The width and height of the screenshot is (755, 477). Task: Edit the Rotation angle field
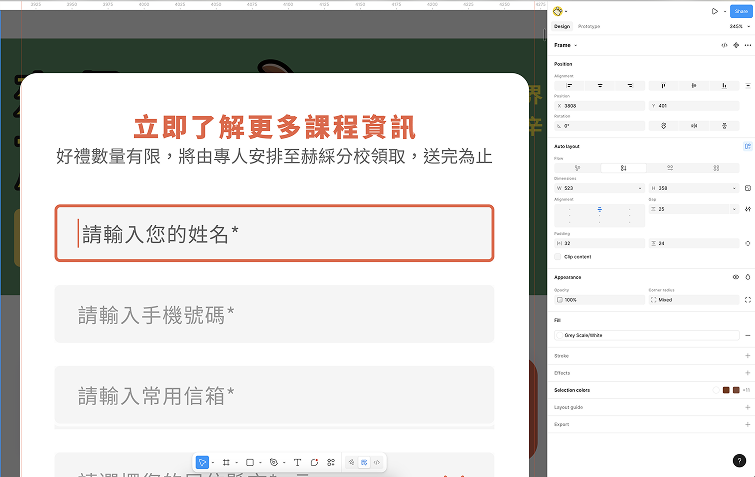click(x=599, y=126)
